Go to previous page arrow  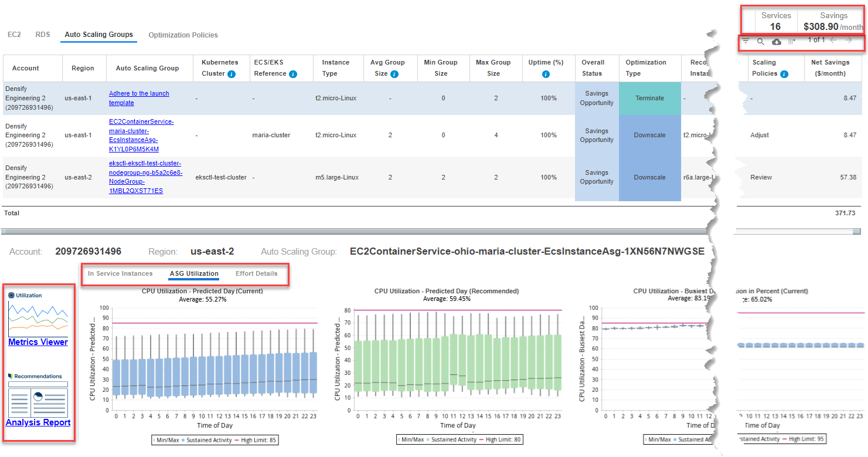tap(833, 40)
